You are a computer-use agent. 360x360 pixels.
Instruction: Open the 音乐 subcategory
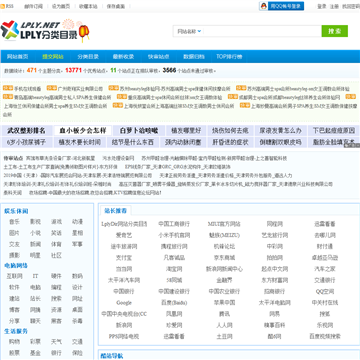coord(14,222)
